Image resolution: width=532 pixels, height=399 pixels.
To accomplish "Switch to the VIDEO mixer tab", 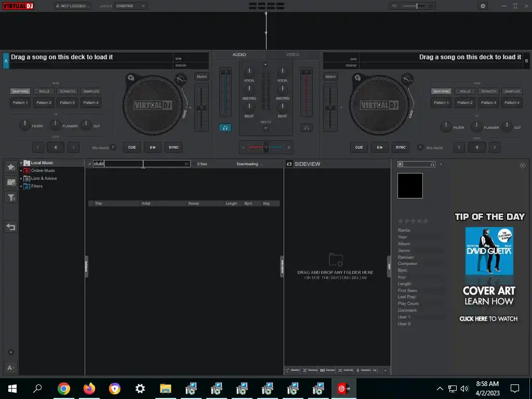I will pos(292,55).
